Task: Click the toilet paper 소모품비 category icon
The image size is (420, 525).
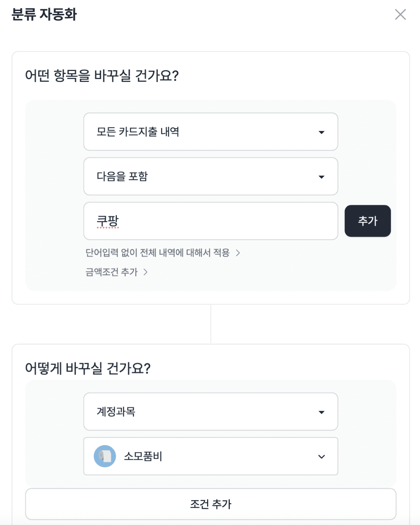Action: tap(105, 456)
